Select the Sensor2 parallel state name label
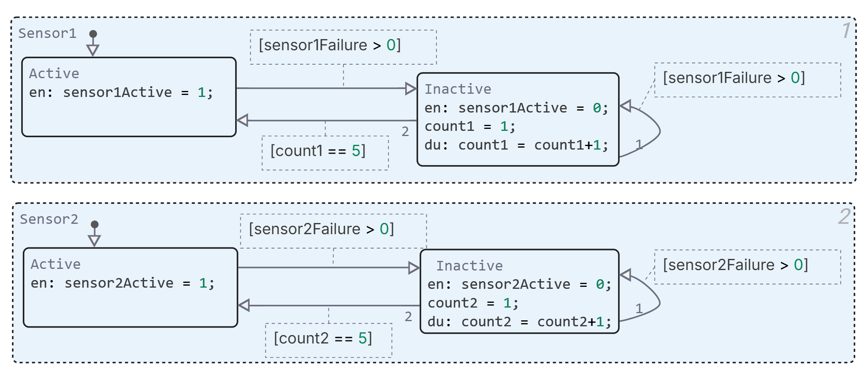The width and height of the screenshot is (868, 373). click(x=49, y=219)
